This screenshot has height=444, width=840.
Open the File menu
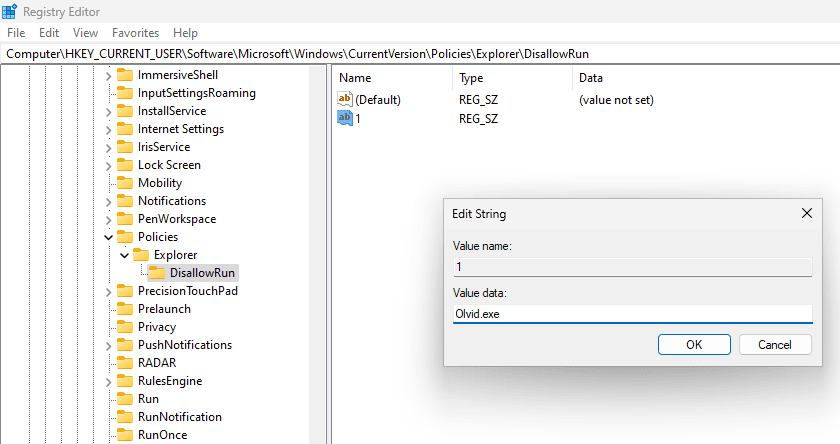[16, 33]
